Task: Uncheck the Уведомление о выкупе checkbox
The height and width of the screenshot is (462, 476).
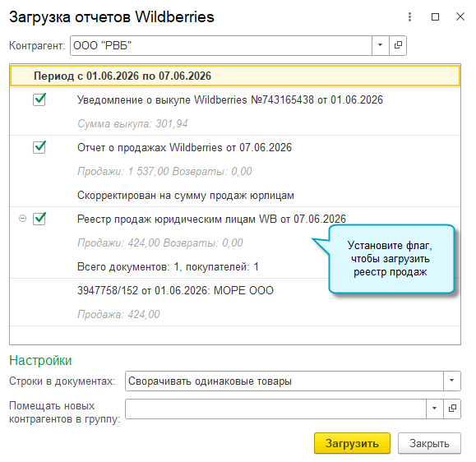Action: tap(39, 99)
